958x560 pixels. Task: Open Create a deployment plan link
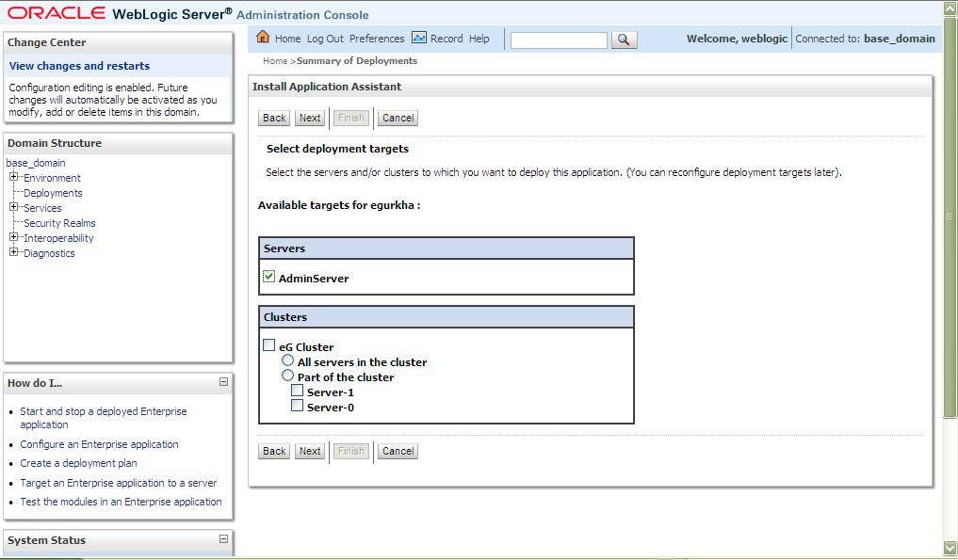coord(78,463)
